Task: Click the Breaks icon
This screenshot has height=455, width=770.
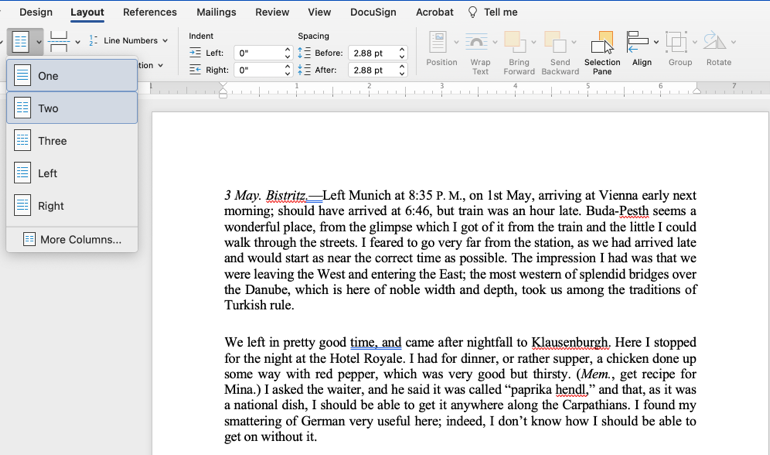Action: click(x=59, y=42)
